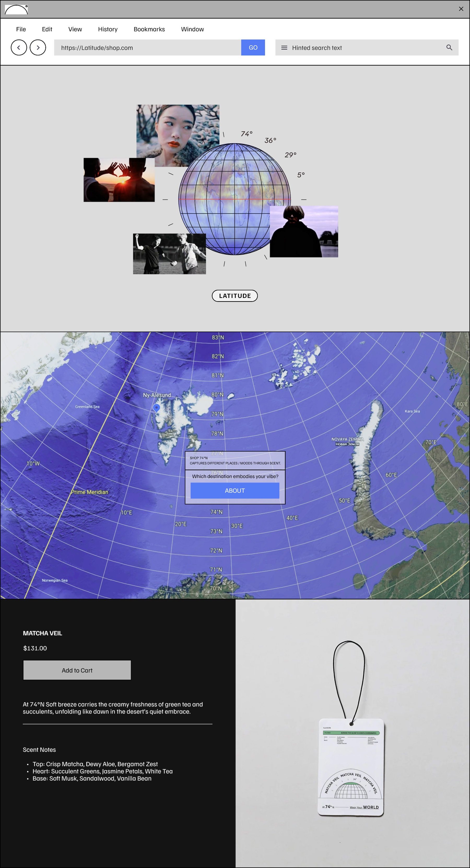The height and width of the screenshot is (868, 470).
Task: Click the LATITUDE pill button
Action: pos(235,296)
